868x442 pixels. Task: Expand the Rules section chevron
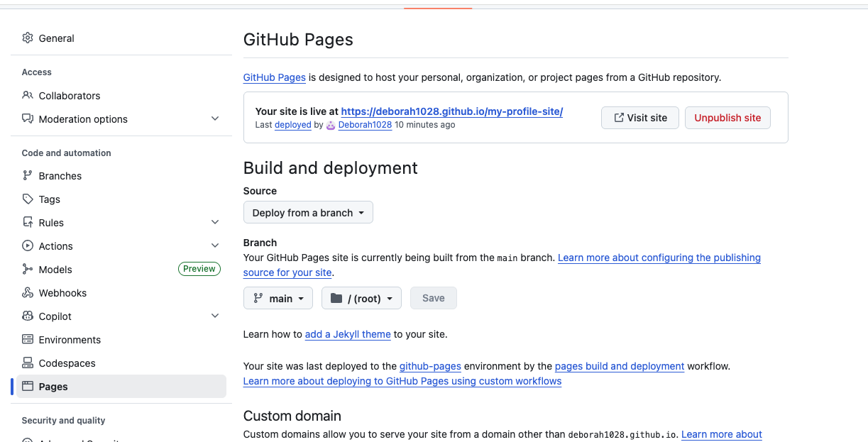(215, 223)
